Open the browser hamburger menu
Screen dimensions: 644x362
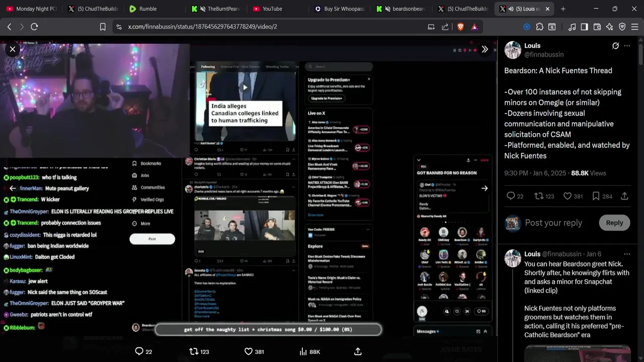635,27
